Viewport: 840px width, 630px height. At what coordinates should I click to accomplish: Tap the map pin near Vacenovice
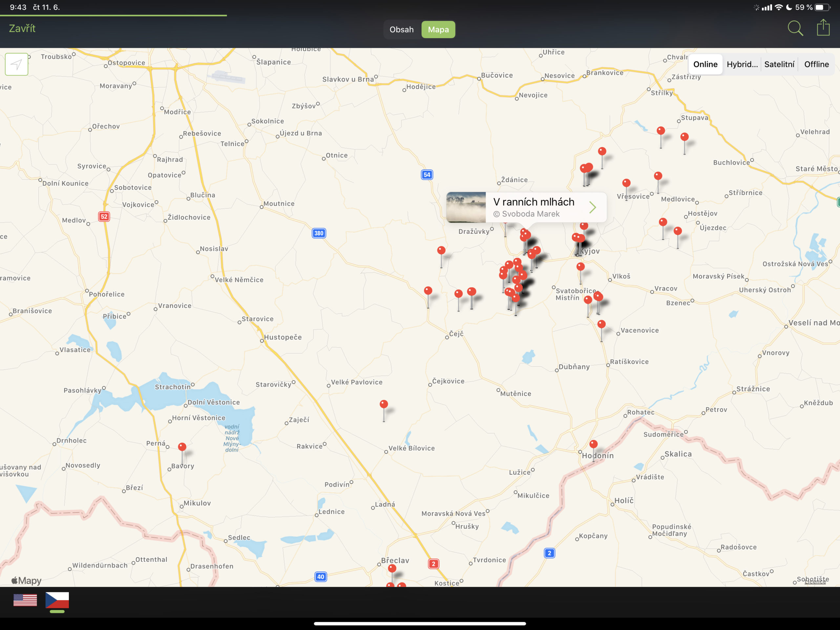click(x=601, y=324)
